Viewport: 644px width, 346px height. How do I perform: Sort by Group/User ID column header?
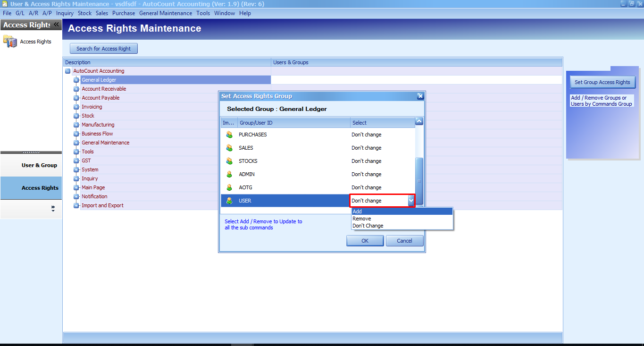coord(293,123)
